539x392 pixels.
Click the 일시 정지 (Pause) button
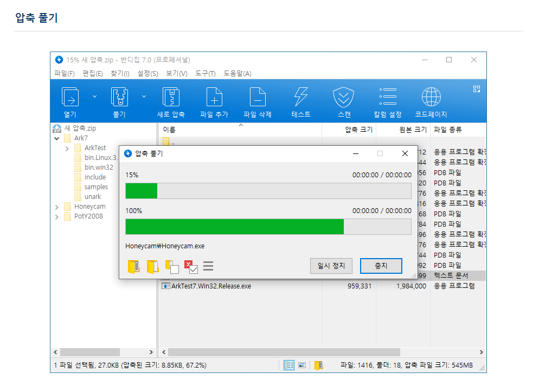(331, 266)
